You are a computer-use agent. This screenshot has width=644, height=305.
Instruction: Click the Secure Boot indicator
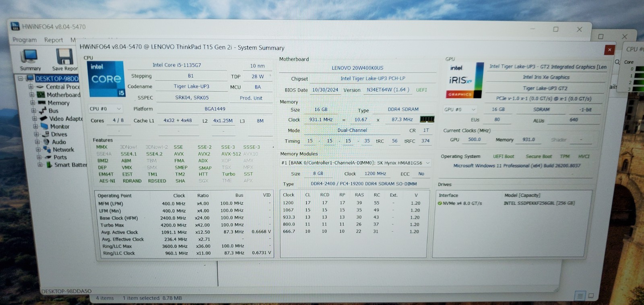pos(538,156)
